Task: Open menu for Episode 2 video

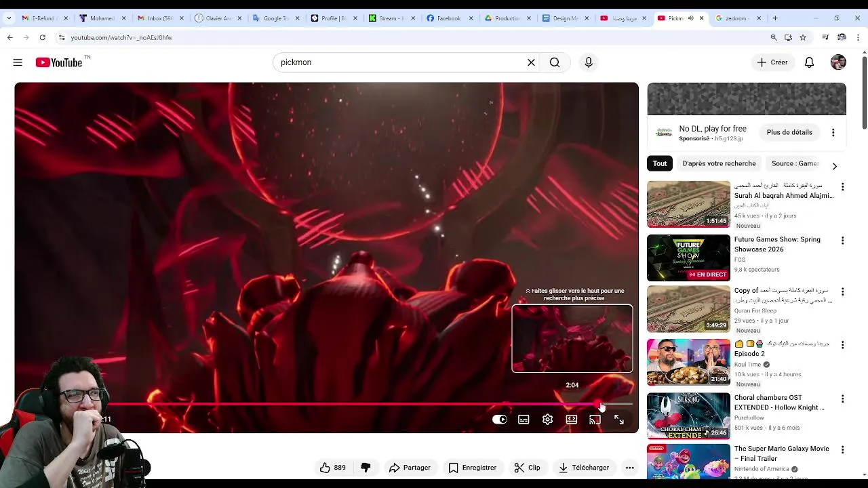Action: (x=843, y=345)
